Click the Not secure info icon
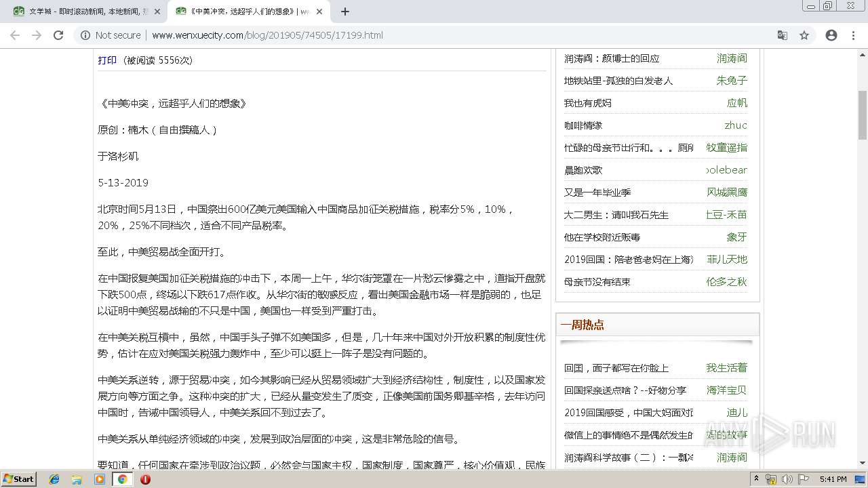Viewport: 868px width, 488px height. pyautogui.click(x=85, y=35)
